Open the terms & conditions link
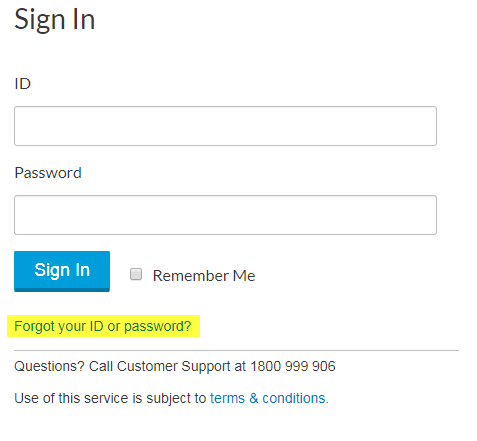Viewport: 477px width, 441px height. (269, 398)
